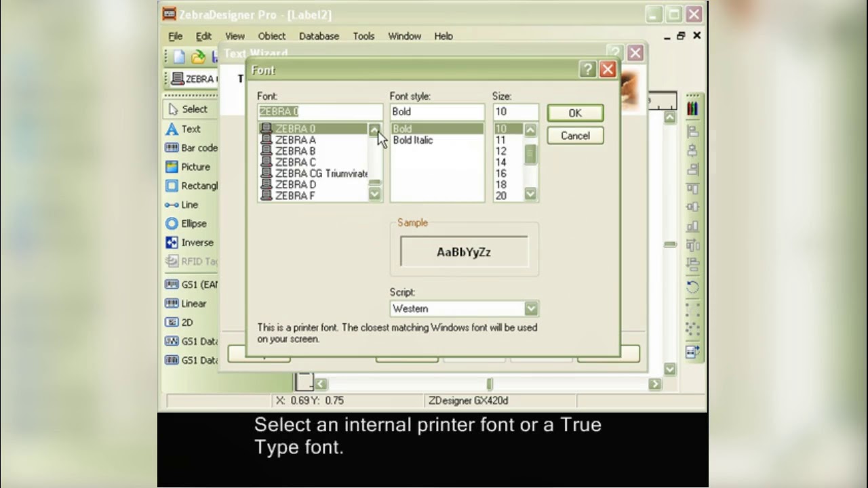Open the Object menu
Viewport: 868px width, 488px height.
[x=271, y=36]
